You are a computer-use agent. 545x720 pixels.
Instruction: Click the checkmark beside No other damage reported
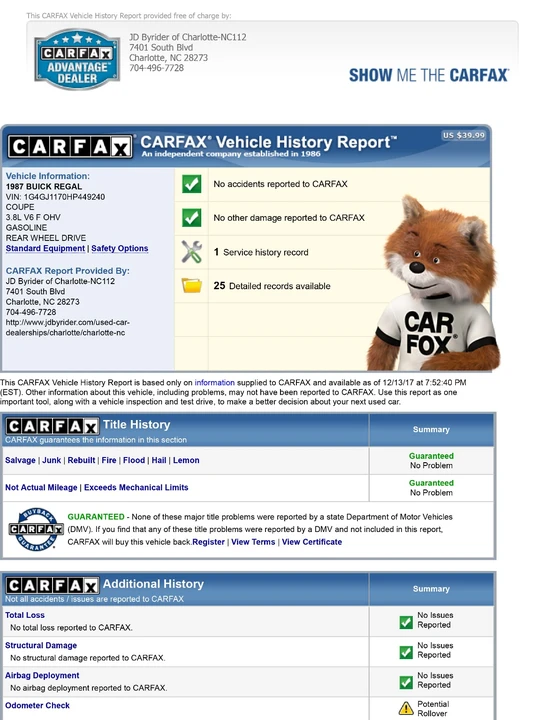point(191,218)
